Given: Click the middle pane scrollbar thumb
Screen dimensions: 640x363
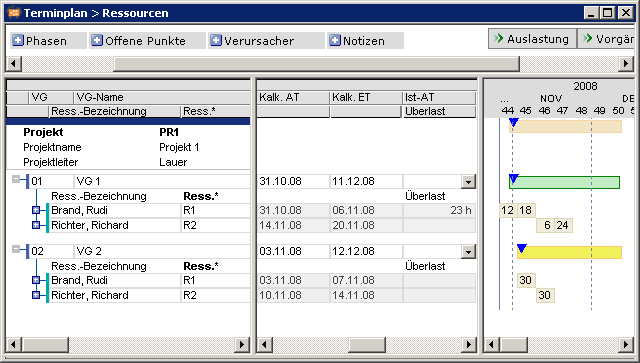Looking at the screenshot, I should click(x=367, y=345).
